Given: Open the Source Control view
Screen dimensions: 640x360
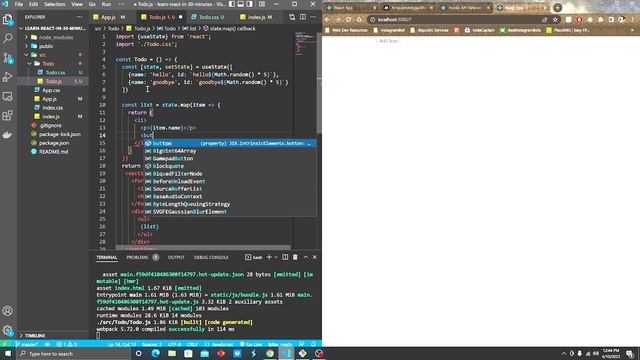Looking at the screenshot, I should 8,58.
